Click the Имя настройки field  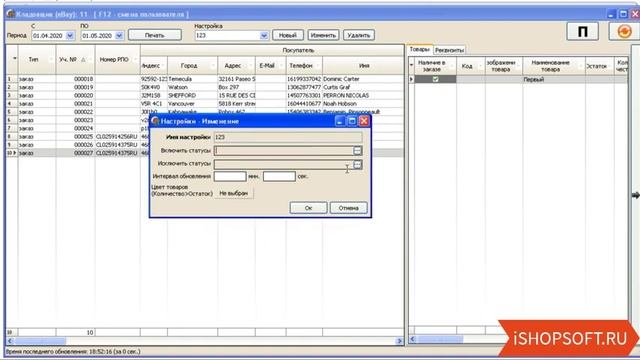(288, 137)
